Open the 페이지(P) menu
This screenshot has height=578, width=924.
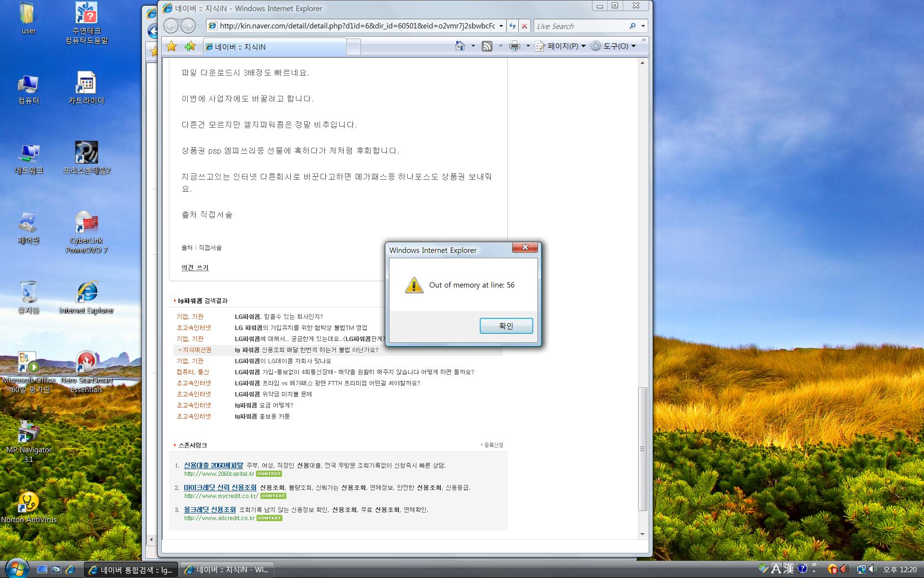(x=561, y=46)
